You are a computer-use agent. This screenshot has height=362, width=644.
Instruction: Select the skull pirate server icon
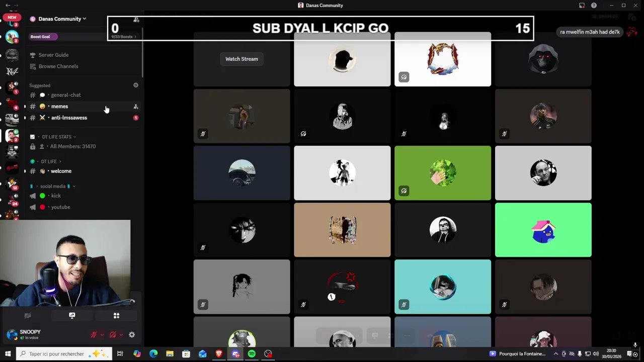pos(12,151)
